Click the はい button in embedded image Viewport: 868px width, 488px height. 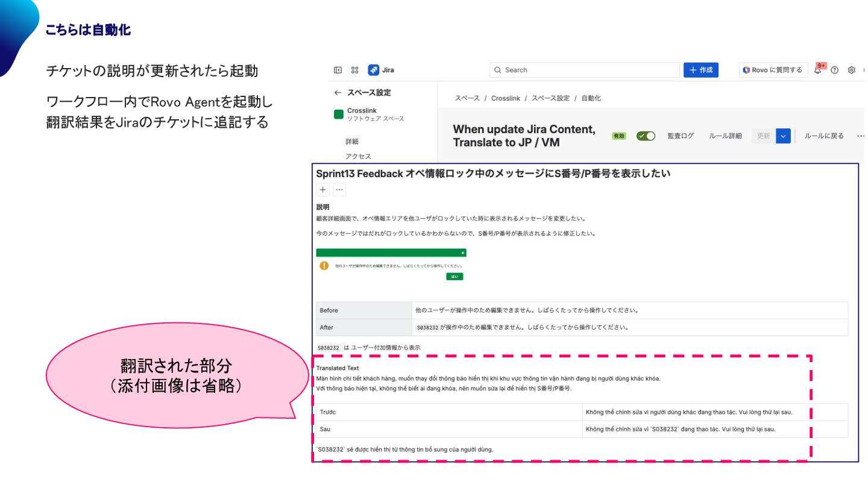click(454, 277)
